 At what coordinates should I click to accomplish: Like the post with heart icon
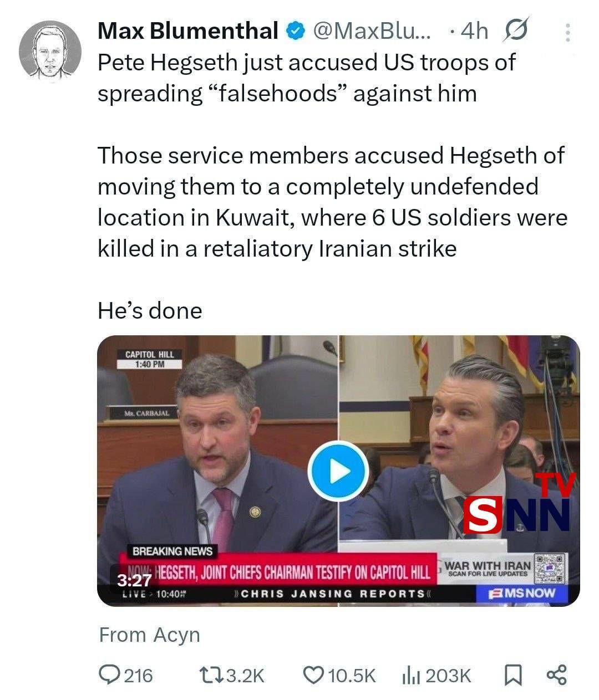(x=314, y=675)
